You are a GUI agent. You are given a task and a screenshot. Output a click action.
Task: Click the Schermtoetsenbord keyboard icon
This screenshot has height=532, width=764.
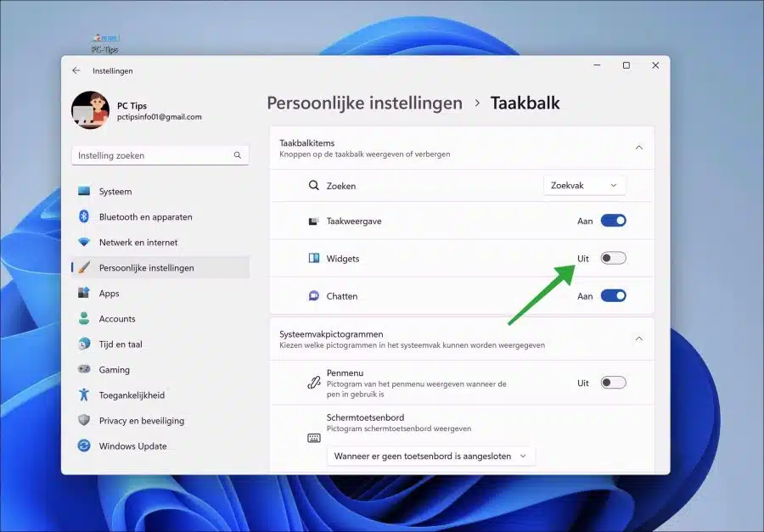pyautogui.click(x=314, y=438)
